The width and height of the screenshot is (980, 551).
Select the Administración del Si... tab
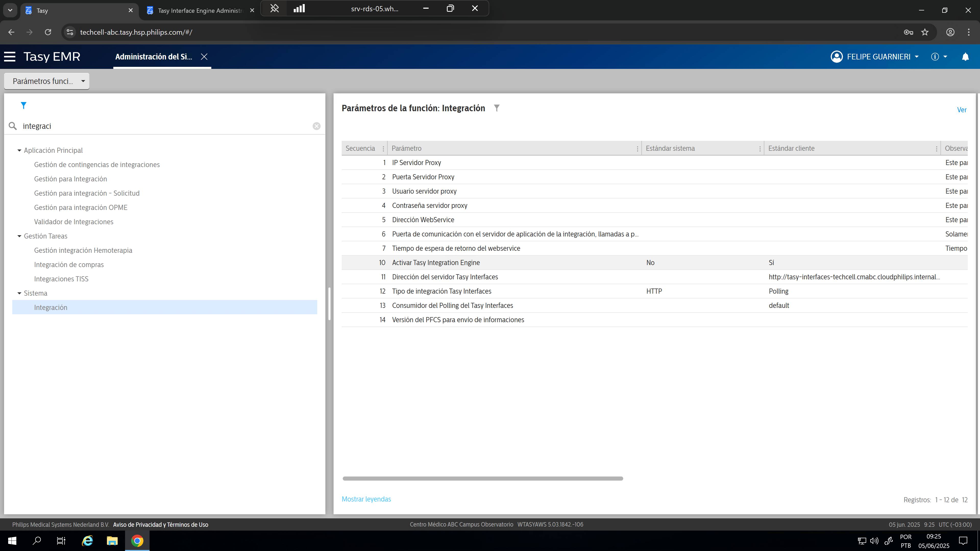154,57
